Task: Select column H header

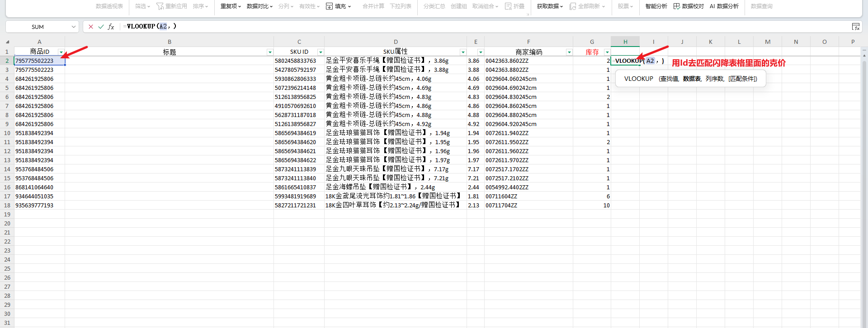Action: [x=625, y=42]
